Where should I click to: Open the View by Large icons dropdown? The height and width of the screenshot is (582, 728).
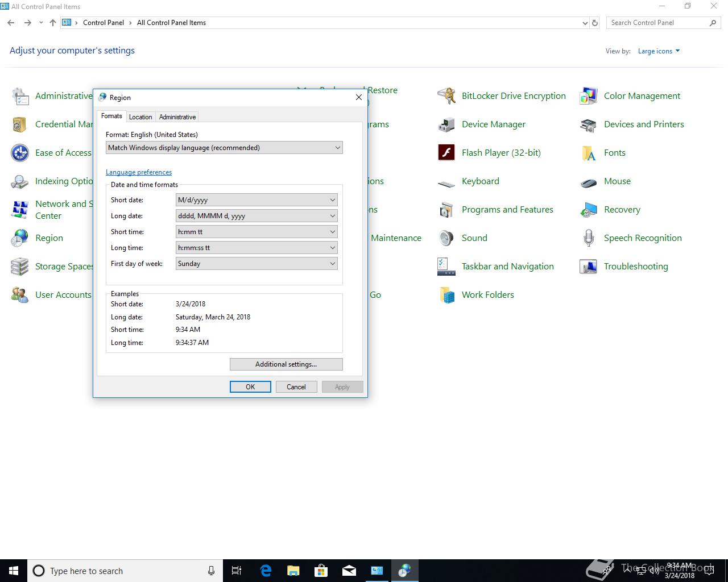pyautogui.click(x=659, y=51)
